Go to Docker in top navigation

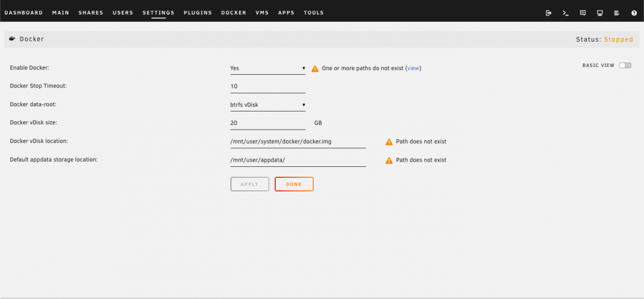(234, 13)
